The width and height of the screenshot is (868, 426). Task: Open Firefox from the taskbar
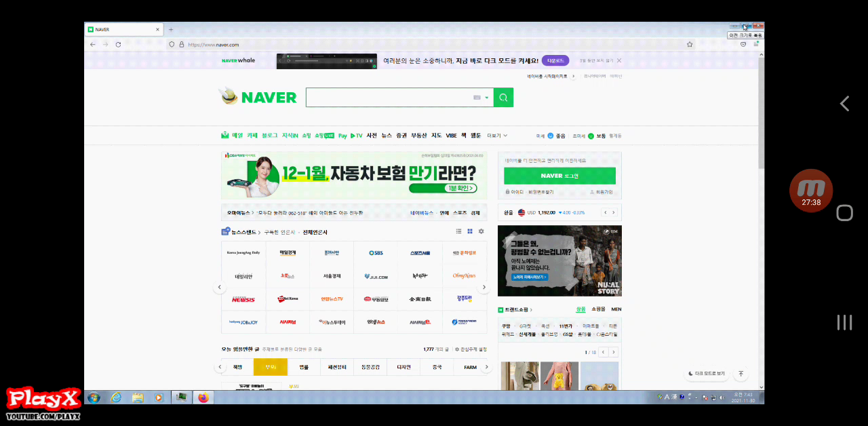click(x=203, y=398)
